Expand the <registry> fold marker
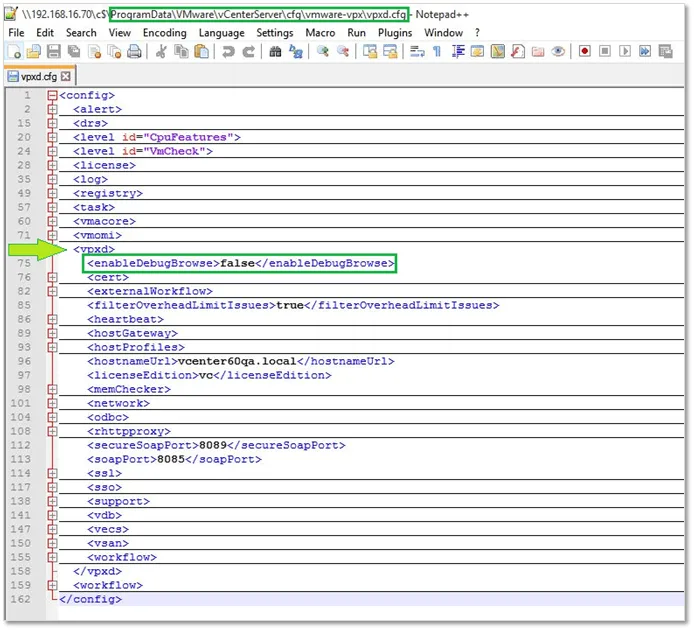The height and width of the screenshot is (630, 694). [x=52, y=193]
